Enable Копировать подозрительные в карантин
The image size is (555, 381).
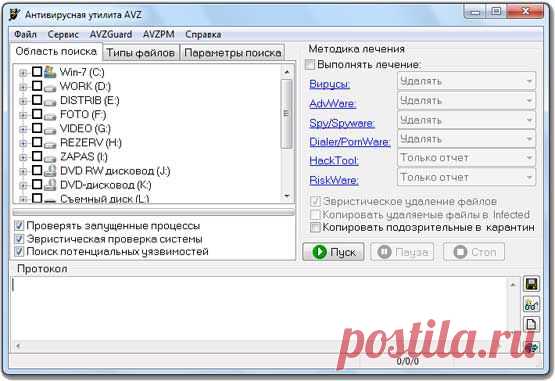tap(315, 227)
